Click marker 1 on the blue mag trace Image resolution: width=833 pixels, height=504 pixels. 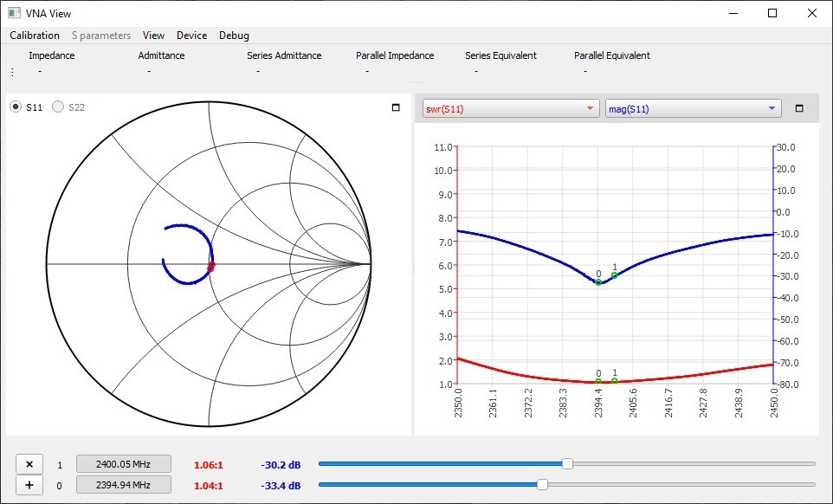[x=615, y=275]
